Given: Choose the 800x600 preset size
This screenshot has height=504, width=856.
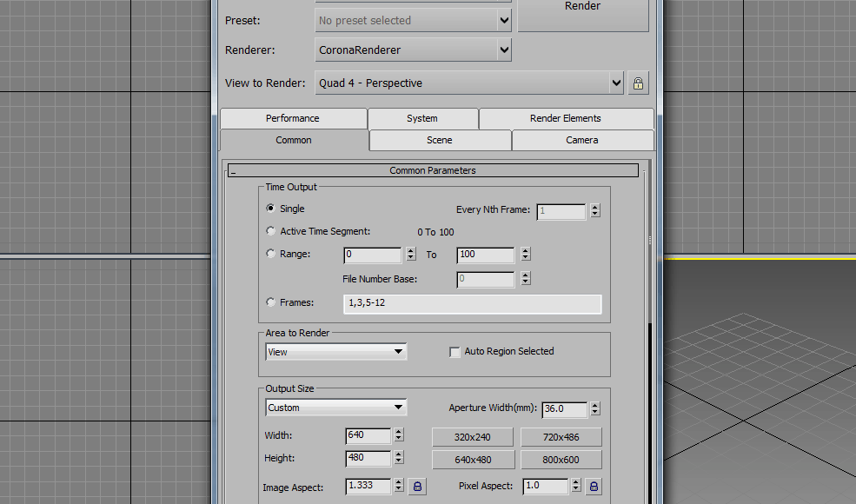Looking at the screenshot, I should pos(561,460).
